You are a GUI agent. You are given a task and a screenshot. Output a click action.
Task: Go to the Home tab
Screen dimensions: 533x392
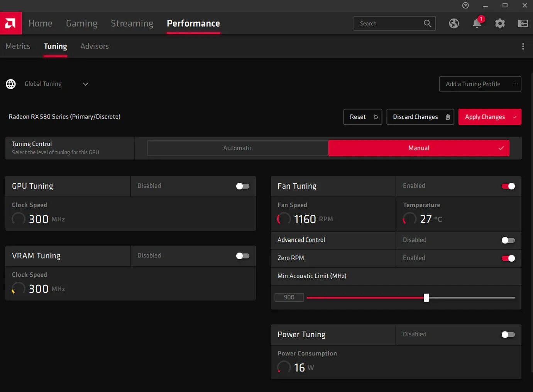41,24
